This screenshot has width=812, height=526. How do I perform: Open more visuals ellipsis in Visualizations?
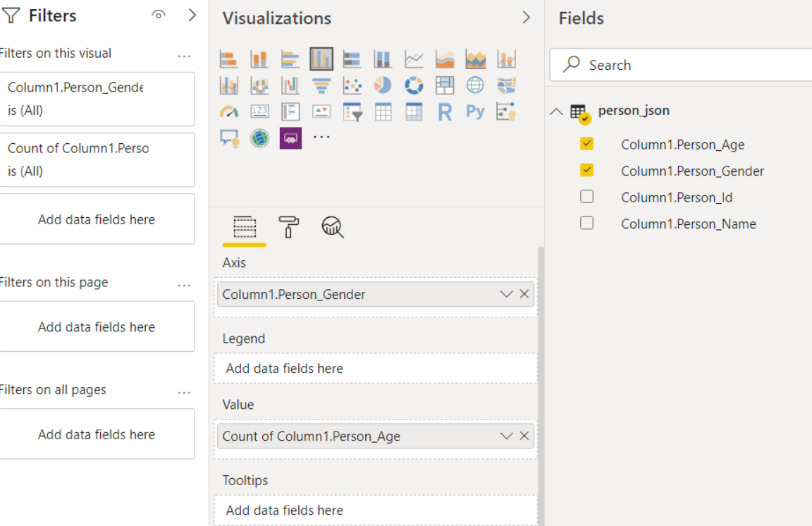(x=321, y=137)
